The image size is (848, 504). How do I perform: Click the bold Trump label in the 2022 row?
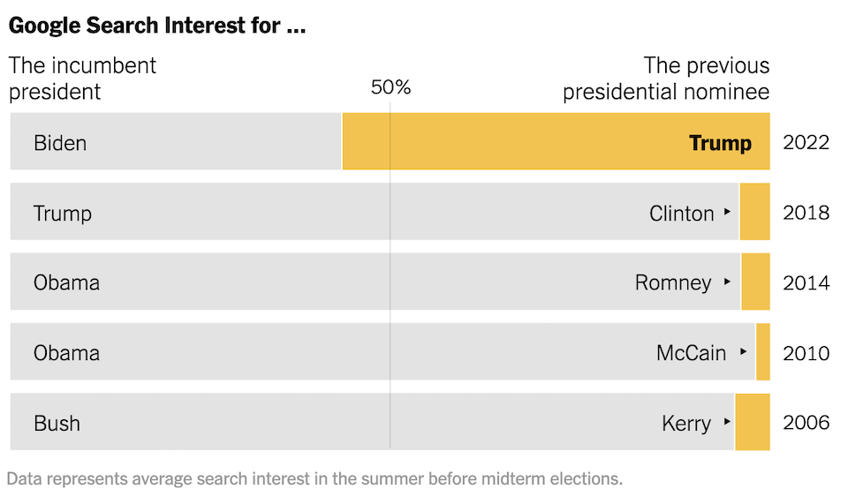tap(720, 143)
